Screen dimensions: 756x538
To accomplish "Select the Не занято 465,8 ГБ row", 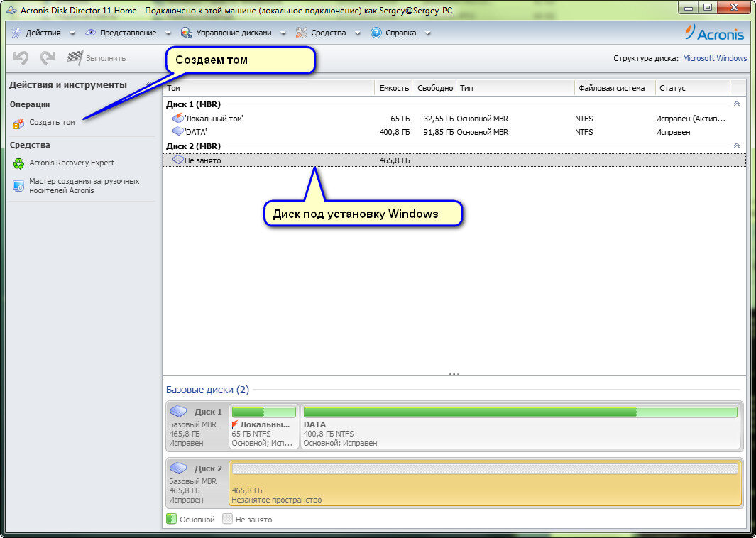I will (x=454, y=160).
